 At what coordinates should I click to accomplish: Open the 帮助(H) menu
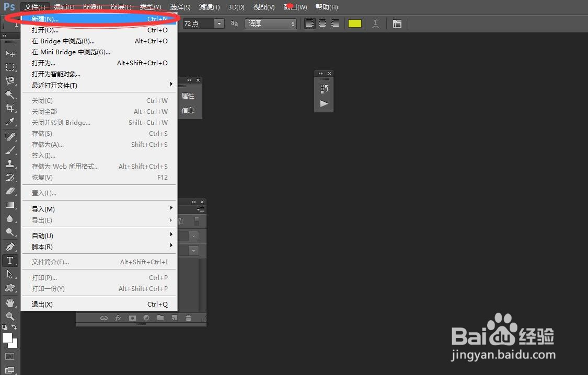[327, 7]
